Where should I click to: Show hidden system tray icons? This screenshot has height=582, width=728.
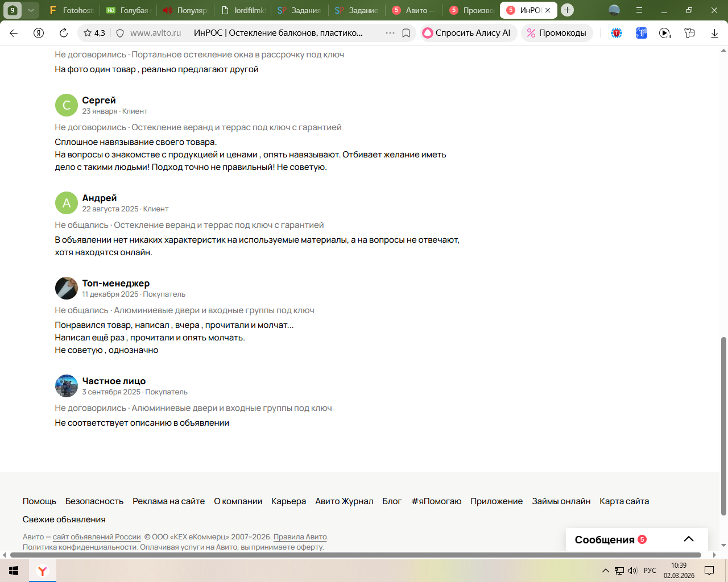(x=606, y=571)
